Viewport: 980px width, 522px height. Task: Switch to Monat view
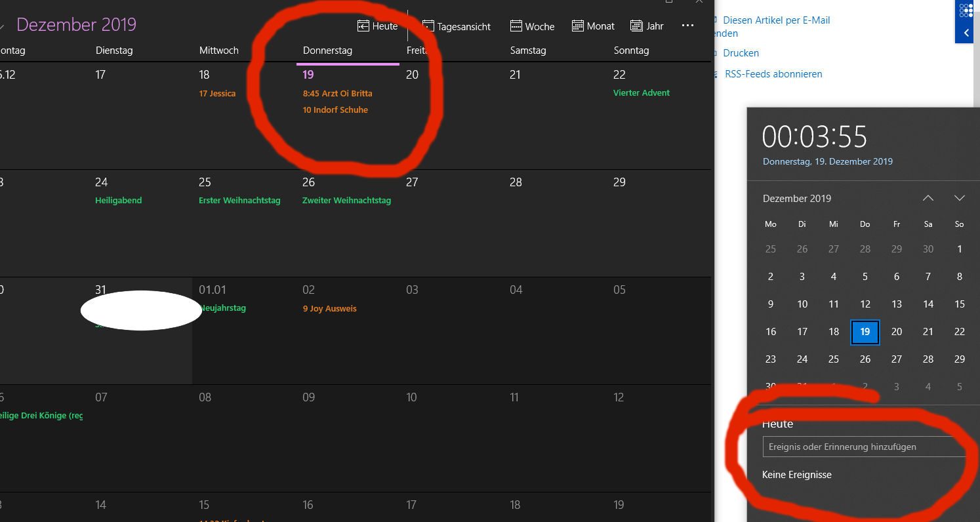pos(593,26)
